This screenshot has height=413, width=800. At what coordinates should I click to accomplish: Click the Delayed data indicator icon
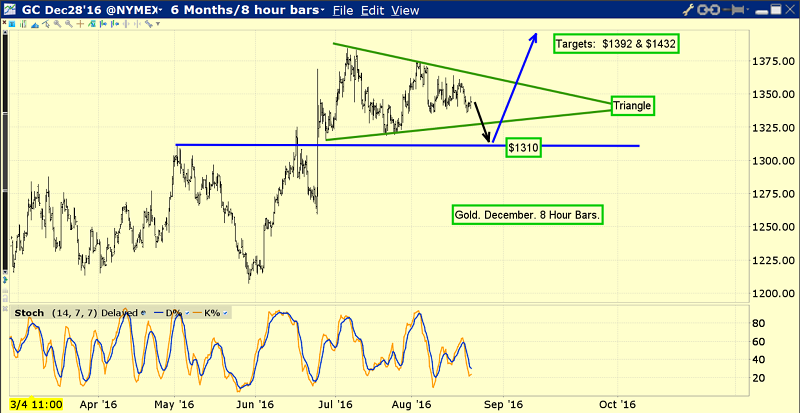click(143, 313)
